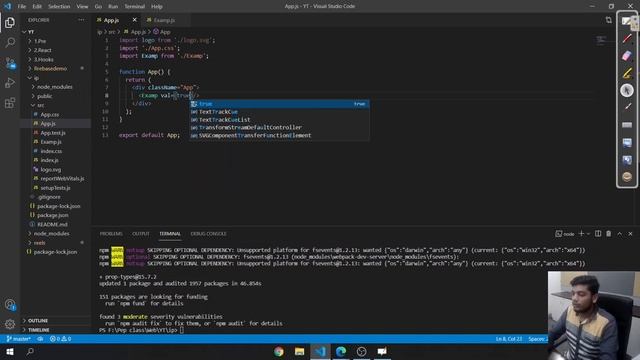Screen dimensions: 640x360
Task: Click the Explorer more actions ellipsis
Action: tap(81, 20)
